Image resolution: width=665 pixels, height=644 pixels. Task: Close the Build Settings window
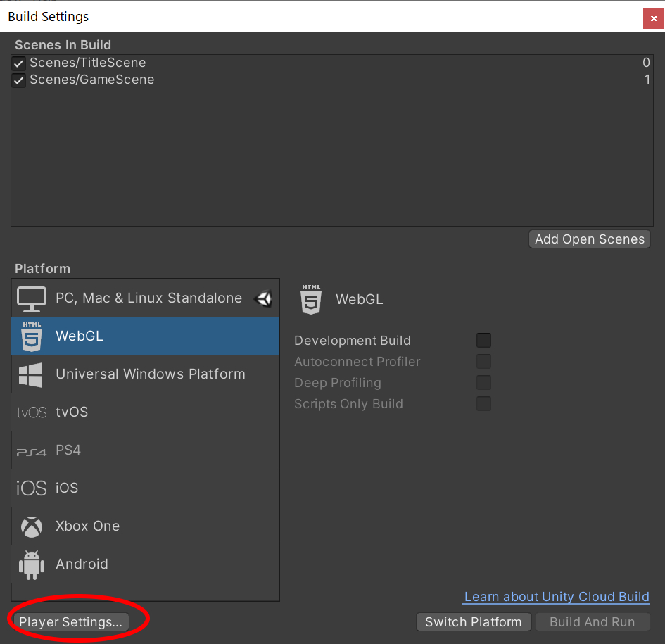[654, 19]
